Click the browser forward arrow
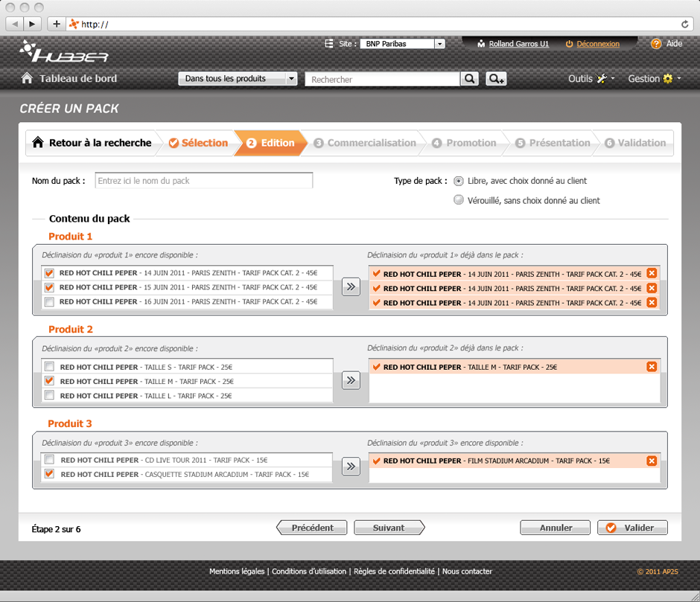Viewport: 700px width, 602px height. point(32,24)
